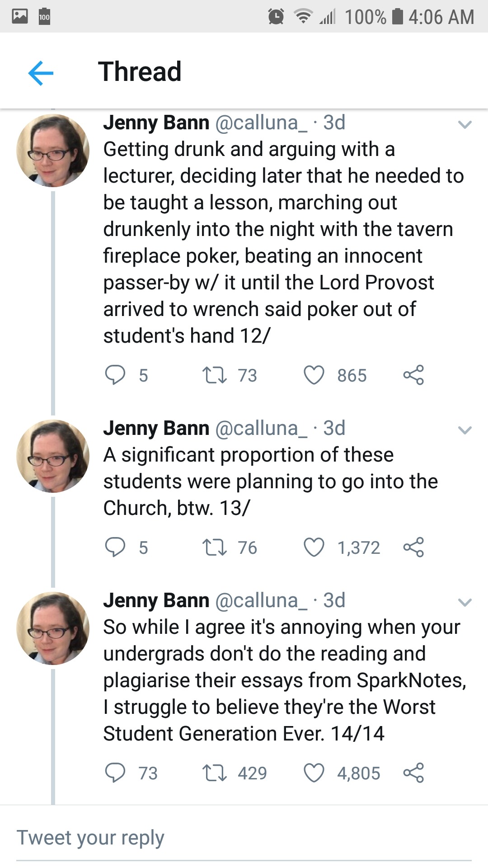Expand options chevron on the 12/ tweet
Viewport: 488px width, 868px height.
pos(465,124)
